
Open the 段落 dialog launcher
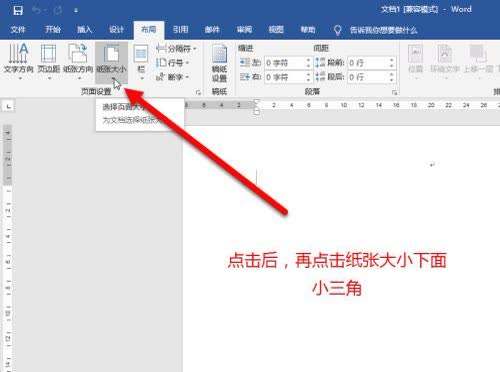click(394, 92)
